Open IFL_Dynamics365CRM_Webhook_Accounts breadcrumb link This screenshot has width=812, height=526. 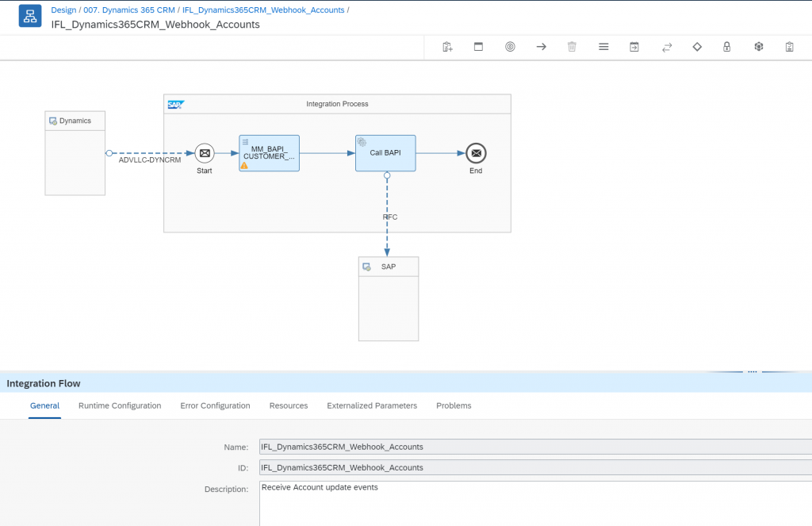(x=263, y=10)
